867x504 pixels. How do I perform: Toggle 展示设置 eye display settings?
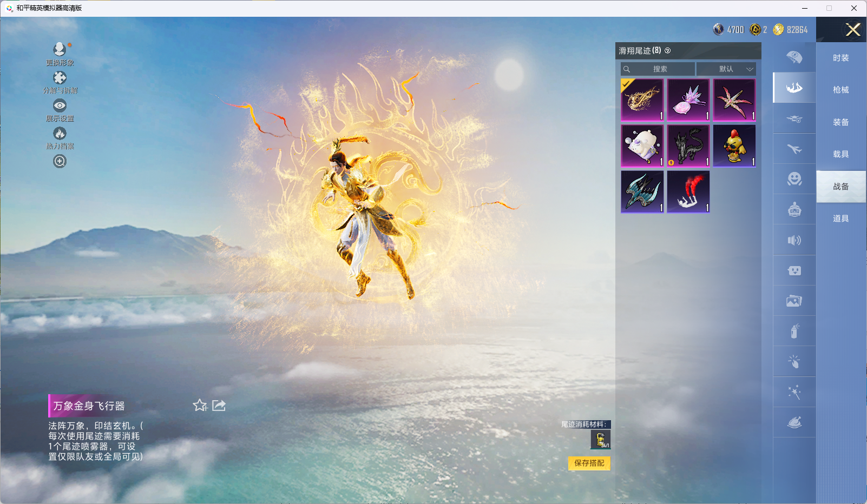(60, 105)
